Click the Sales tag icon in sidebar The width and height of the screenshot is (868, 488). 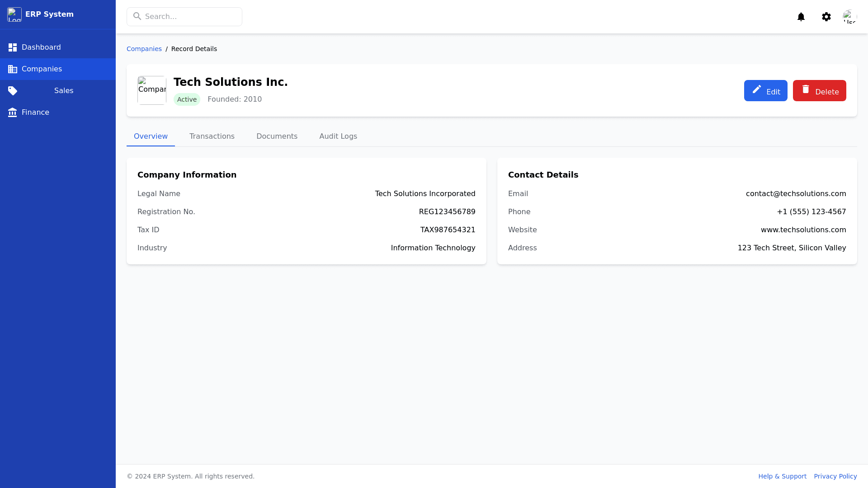point(13,91)
